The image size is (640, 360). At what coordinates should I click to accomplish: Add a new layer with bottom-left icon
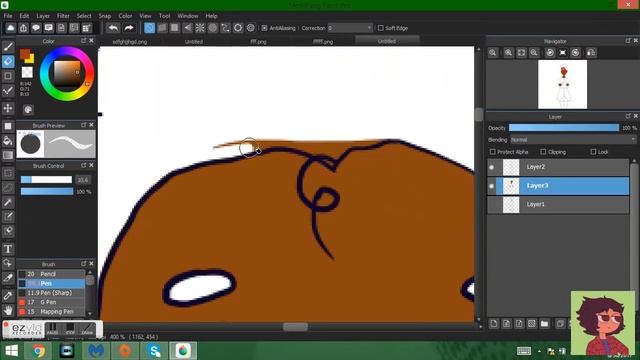(494, 324)
